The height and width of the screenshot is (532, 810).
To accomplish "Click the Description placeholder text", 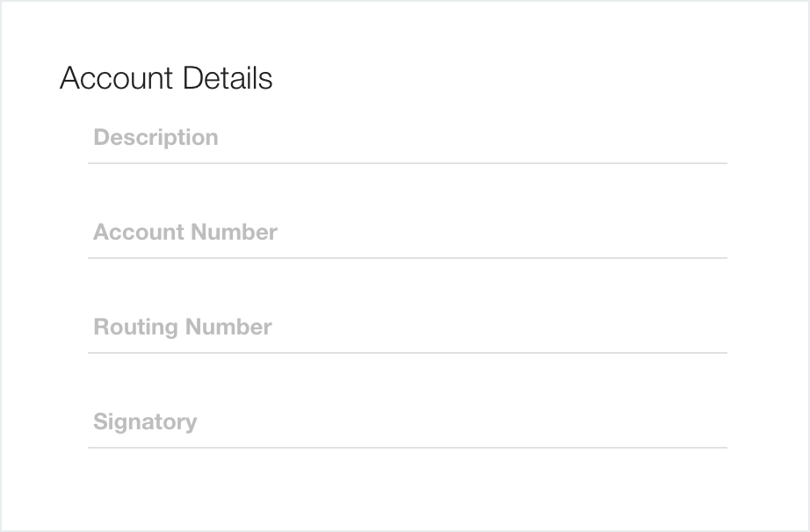I will (155, 138).
